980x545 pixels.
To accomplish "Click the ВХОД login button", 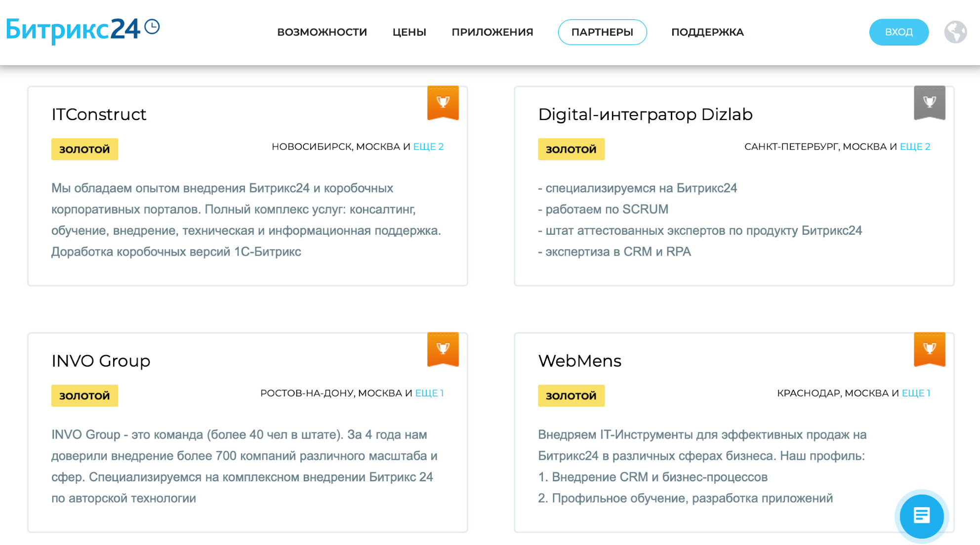I will pyautogui.click(x=898, y=32).
